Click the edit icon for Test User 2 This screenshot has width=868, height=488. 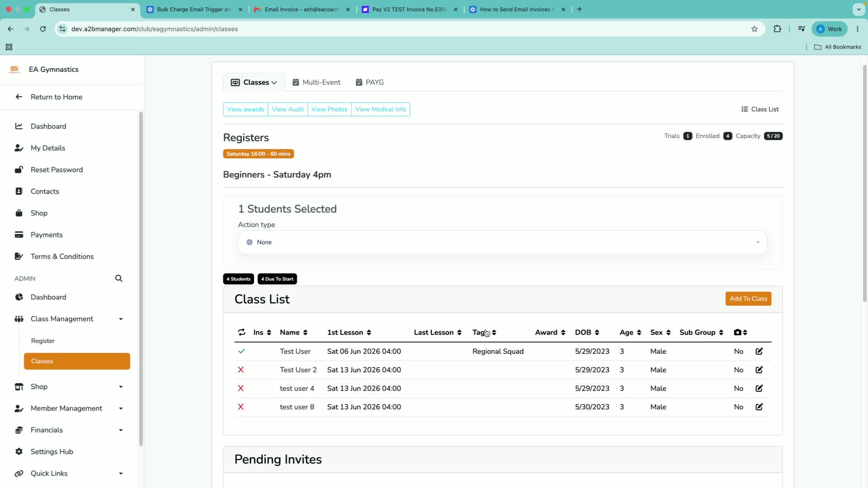tap(759, 370)
